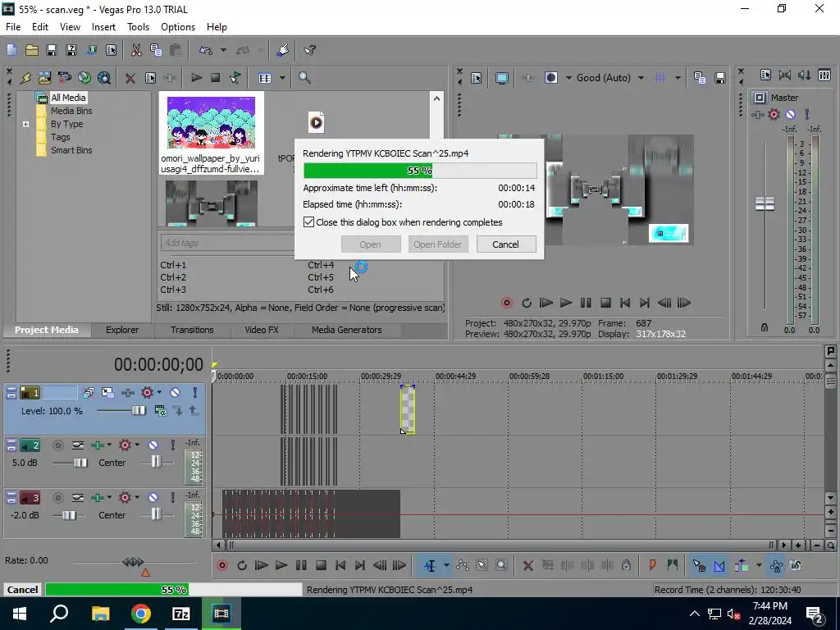
Task: Click Cancel in the rendering dialog
Action: click(505, 244)
